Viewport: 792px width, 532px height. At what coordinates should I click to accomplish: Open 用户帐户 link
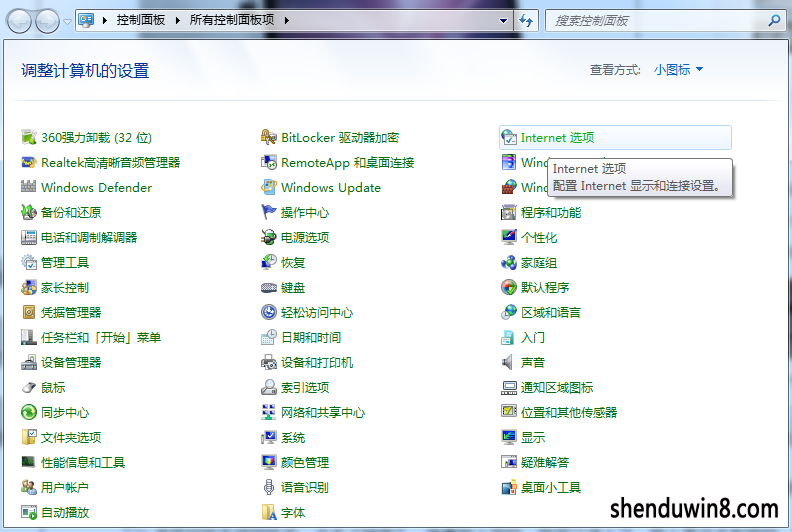[x=65, y=488]
